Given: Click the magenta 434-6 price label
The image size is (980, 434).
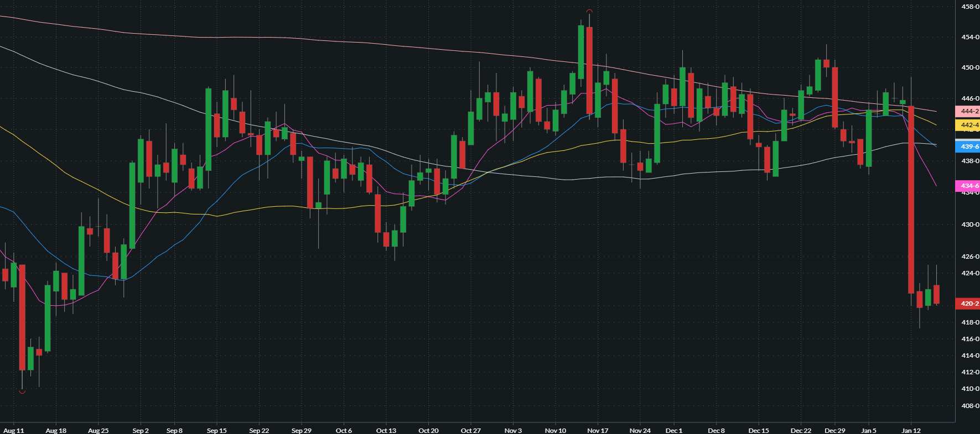Looking at the screenshot, I should point(968,186).
